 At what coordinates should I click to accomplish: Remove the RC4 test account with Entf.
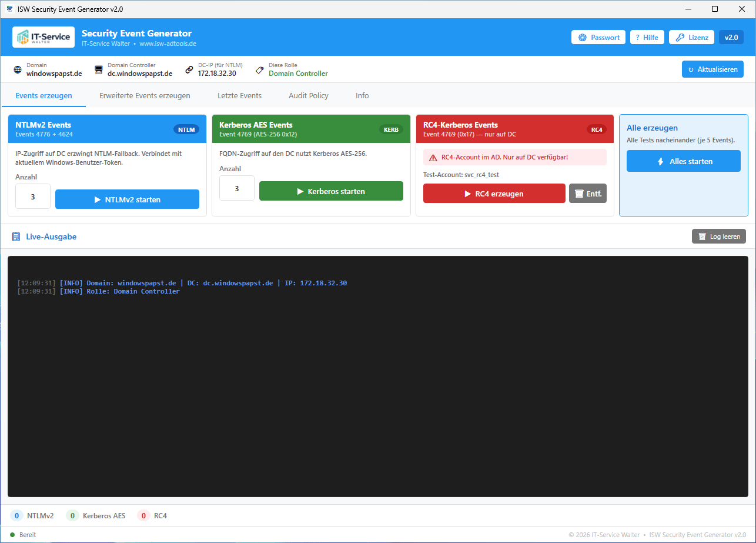[588, 194]
